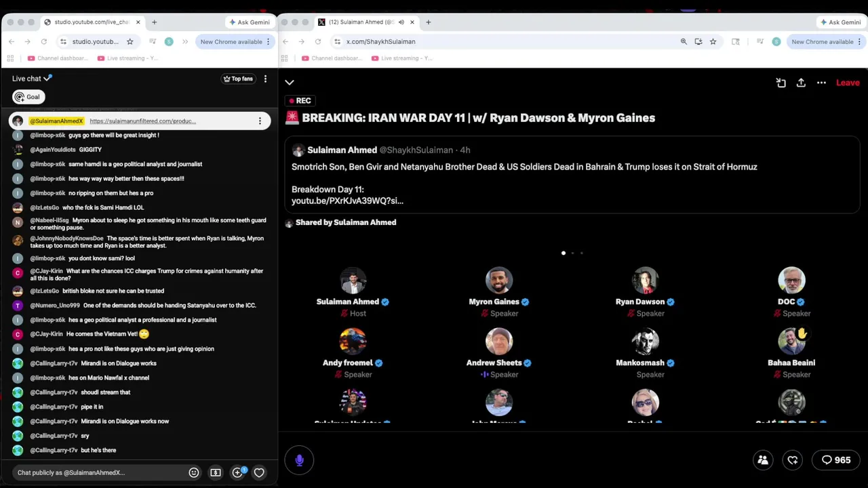The width and height of the screenshot is (868, 488).
Task: Close the studio.youtube.com tab
Action: click(x=138, y=22)
